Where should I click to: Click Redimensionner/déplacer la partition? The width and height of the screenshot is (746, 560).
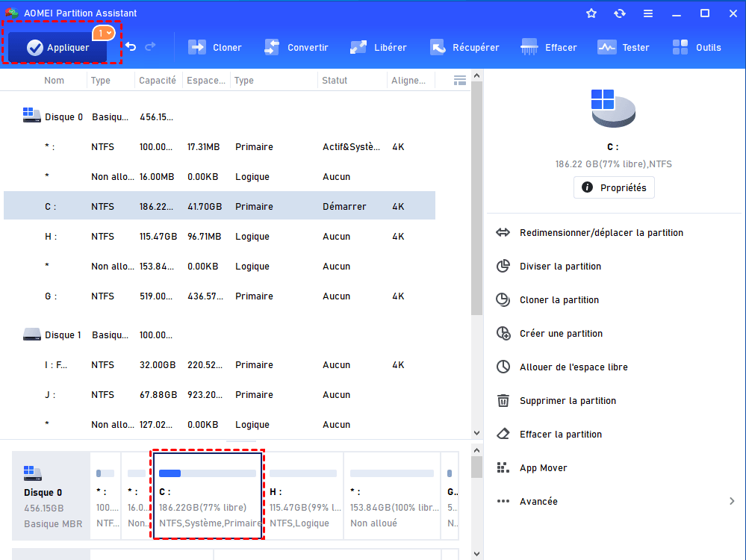tap(601, 233)
